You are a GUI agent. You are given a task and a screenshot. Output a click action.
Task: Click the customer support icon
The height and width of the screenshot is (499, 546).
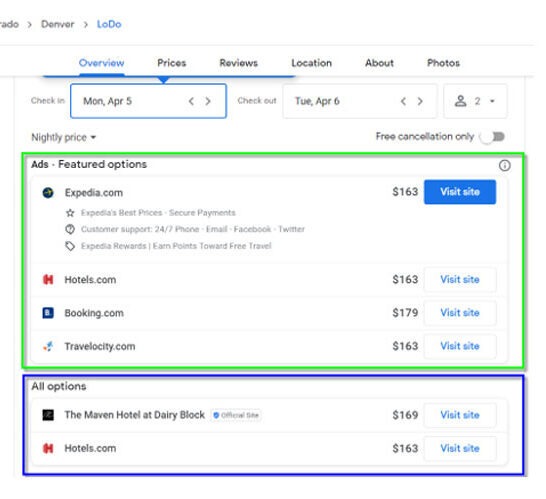coord(70,229)
